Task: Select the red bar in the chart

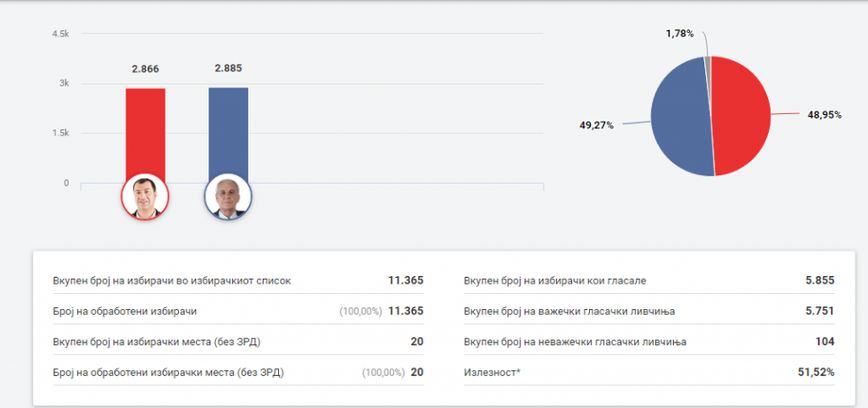Action: click(x=145, y=133)
